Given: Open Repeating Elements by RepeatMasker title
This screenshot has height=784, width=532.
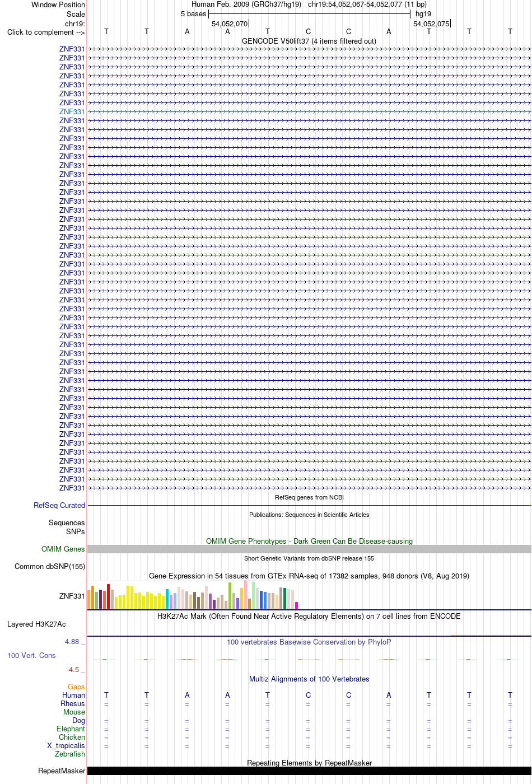Looking at the screenshot, I should pyautogui.click(x=309, y=763).
